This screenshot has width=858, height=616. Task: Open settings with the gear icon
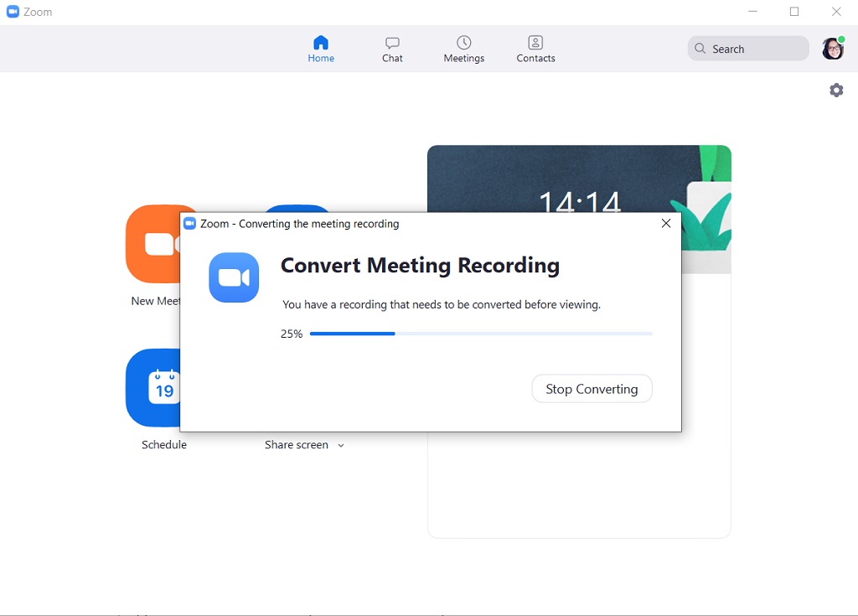click(836, 91)
